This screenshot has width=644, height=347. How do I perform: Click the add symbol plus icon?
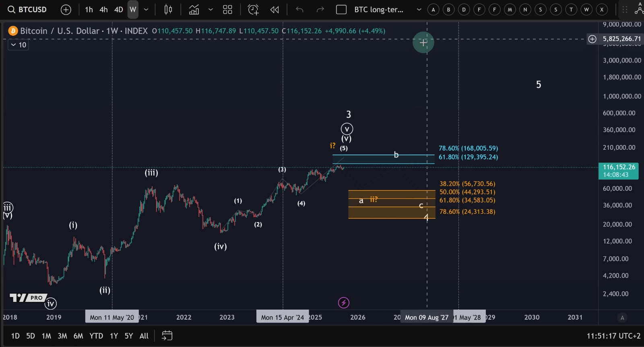pyautogui.click(x=66, y=10)
